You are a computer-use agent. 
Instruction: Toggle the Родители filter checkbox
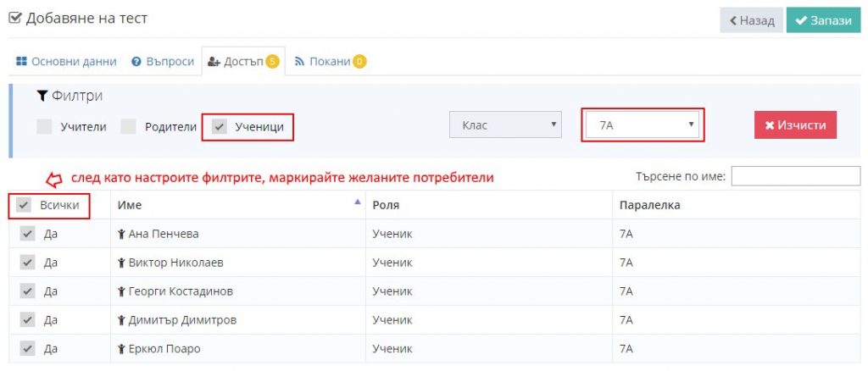129,127
